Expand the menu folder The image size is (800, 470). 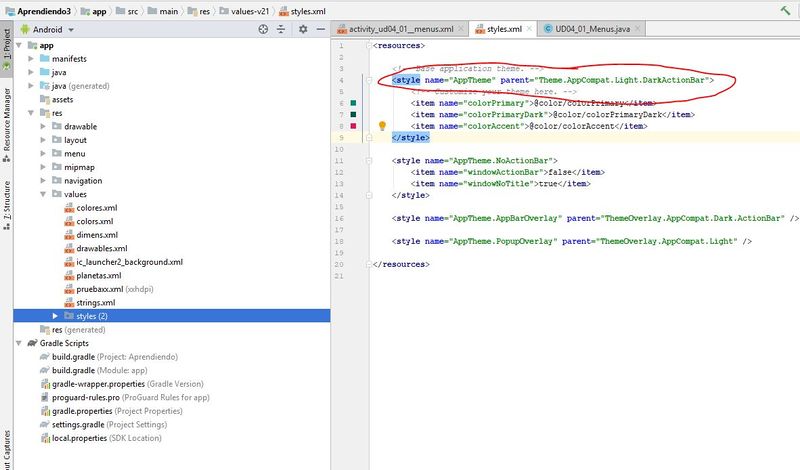[43, 154]
